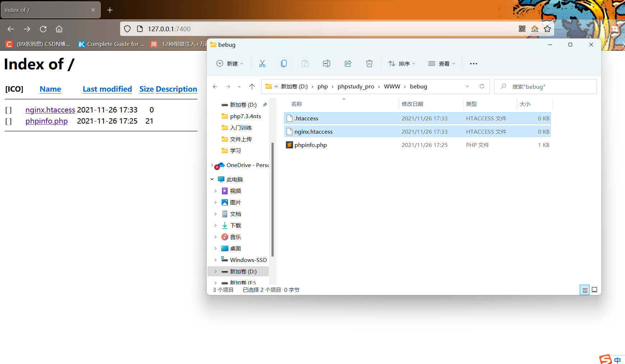Sort by 类型 column header
This screenshot has height=364, width=625.
[x=471, y=104]
